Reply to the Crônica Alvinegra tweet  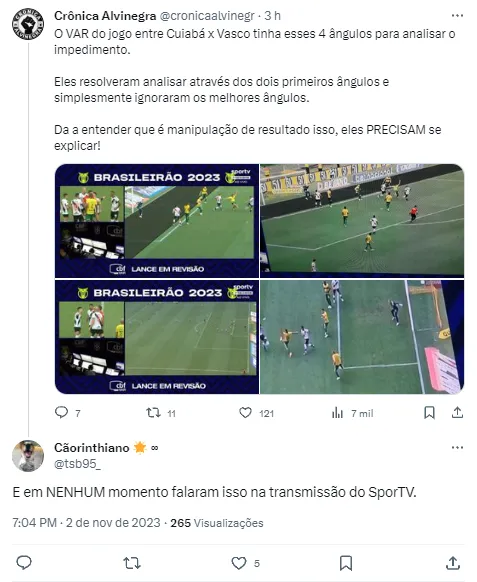coord(62,412)
